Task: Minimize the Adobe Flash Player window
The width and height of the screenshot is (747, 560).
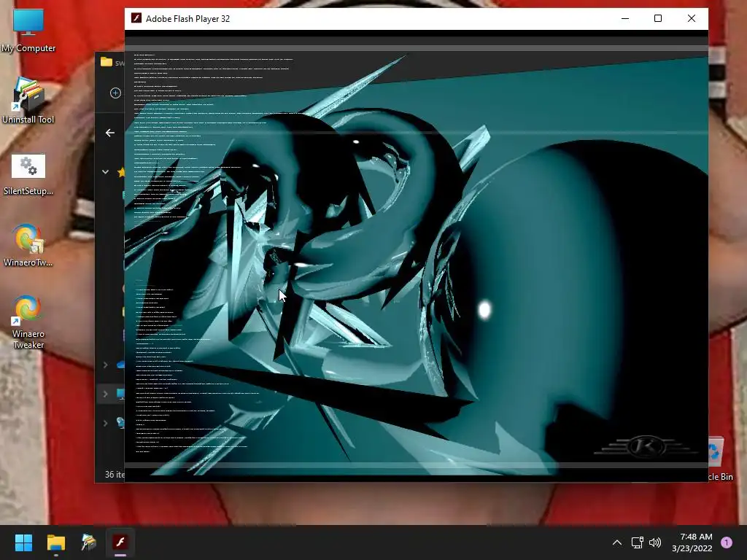Action: [625, 18]
